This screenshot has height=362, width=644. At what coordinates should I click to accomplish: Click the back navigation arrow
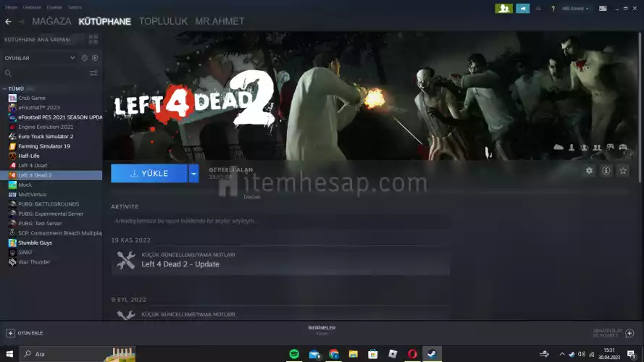8,22
